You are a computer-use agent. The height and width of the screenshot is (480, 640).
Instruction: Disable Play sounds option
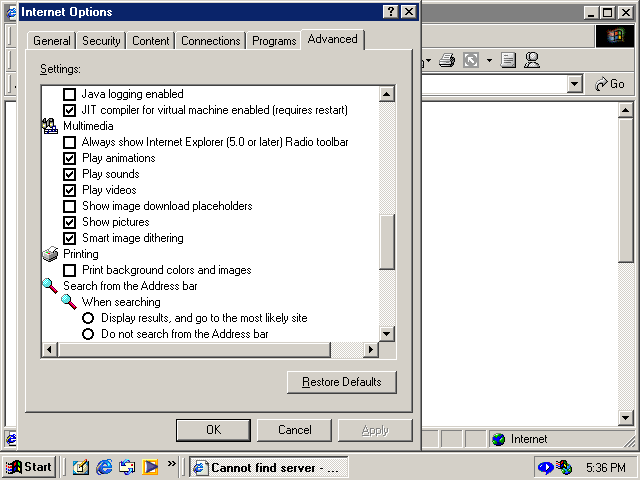click(x=69, y=174)
